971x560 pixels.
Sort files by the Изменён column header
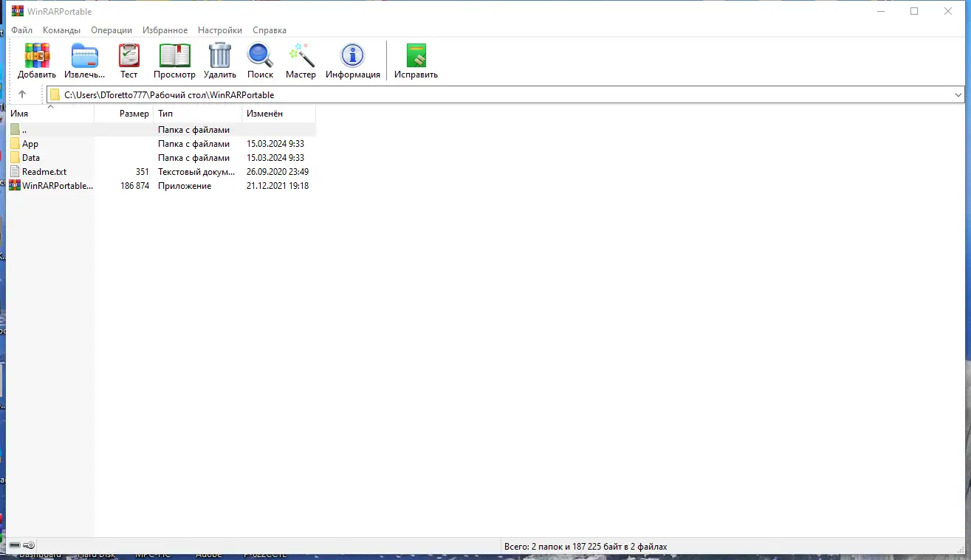pyautogui.click(x=278, y=114)
